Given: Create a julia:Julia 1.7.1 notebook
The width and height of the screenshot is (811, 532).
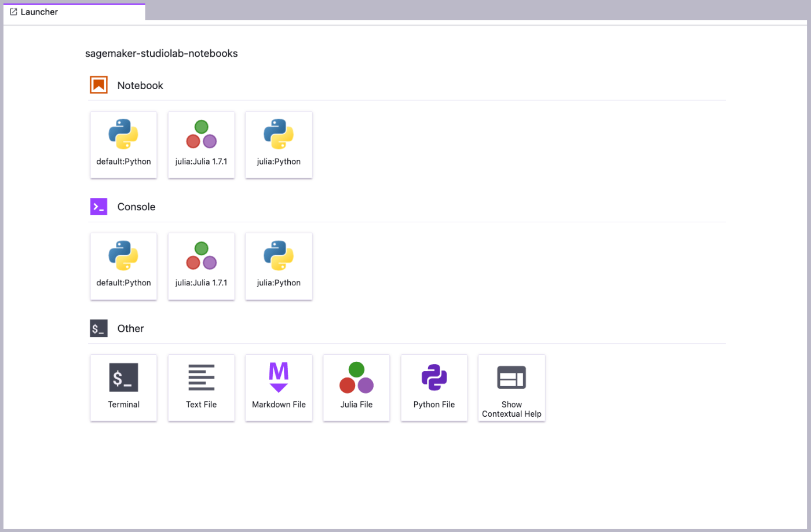Looking at the screenshot, I should 201,145.
